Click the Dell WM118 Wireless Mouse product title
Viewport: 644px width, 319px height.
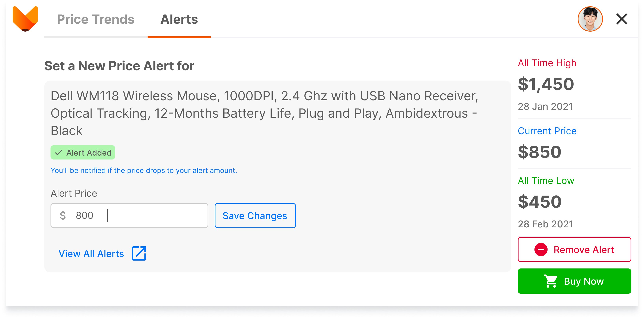(x=264, y=113)
